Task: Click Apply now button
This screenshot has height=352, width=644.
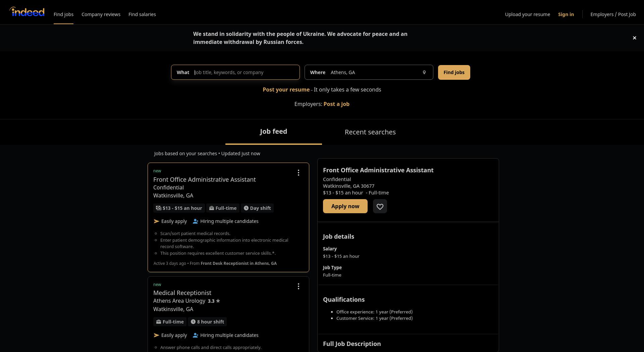Action: [345, 207]
